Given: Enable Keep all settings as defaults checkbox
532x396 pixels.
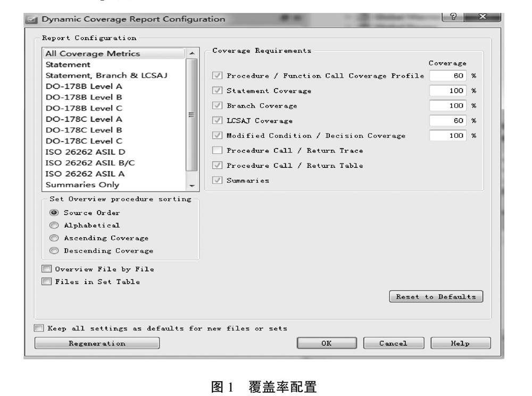Looking at the screenshot, I should point(38,328).
